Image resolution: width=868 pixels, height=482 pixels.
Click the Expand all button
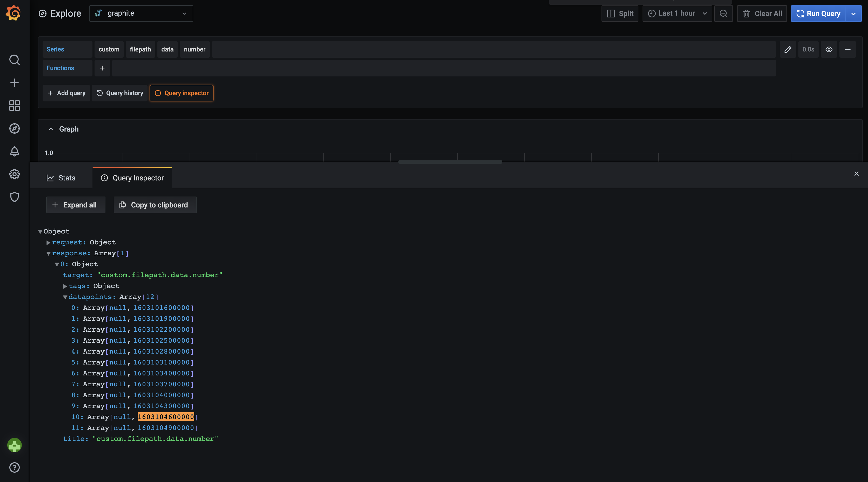pyautogui.click(x=76, y=205)
